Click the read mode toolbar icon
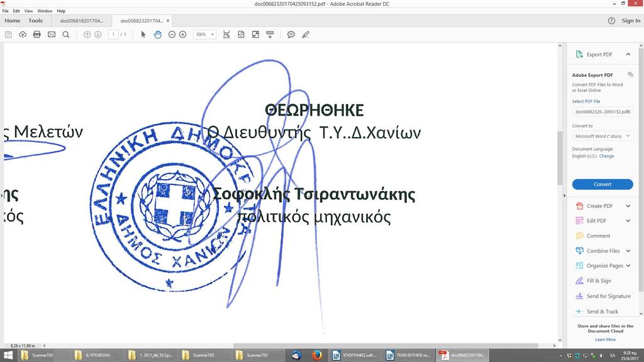 270,35
